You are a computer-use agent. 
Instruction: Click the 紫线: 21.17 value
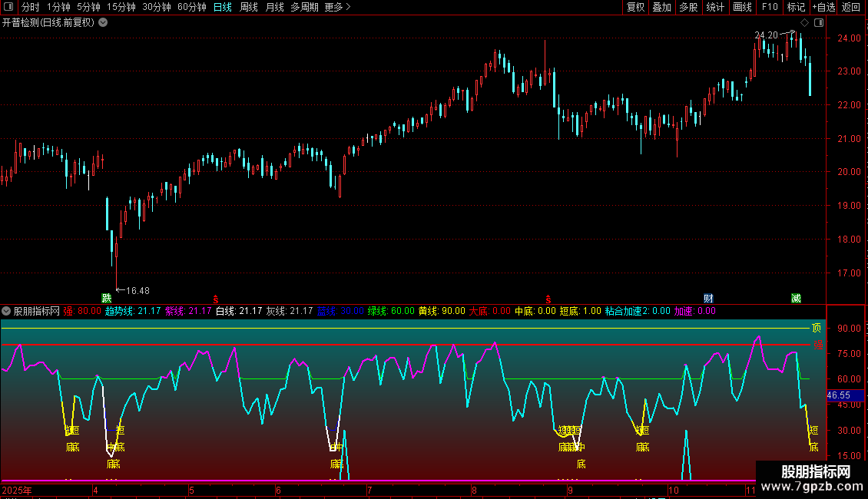point(188,311)
